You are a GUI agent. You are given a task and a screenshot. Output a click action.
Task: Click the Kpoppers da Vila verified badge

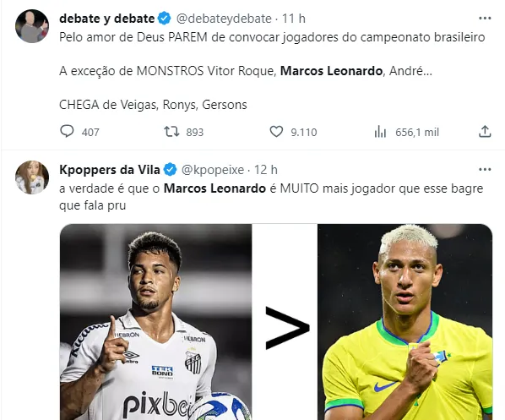coord(170,170)
